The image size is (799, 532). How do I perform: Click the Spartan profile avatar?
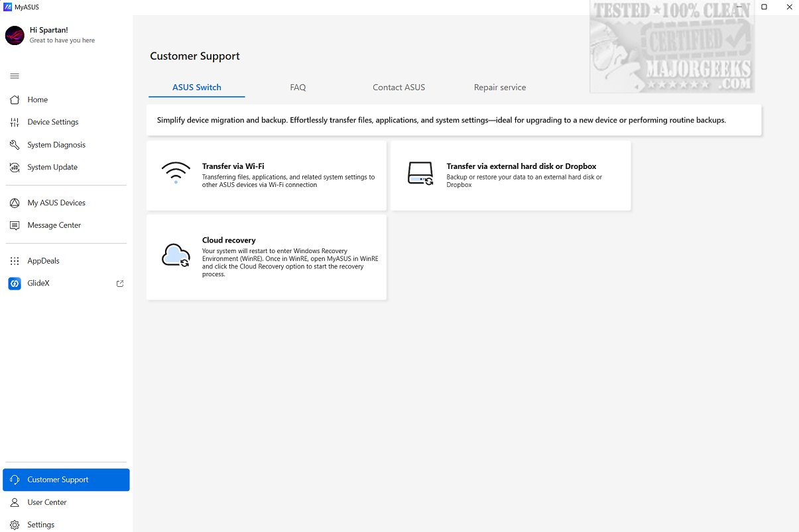(15, 35)
